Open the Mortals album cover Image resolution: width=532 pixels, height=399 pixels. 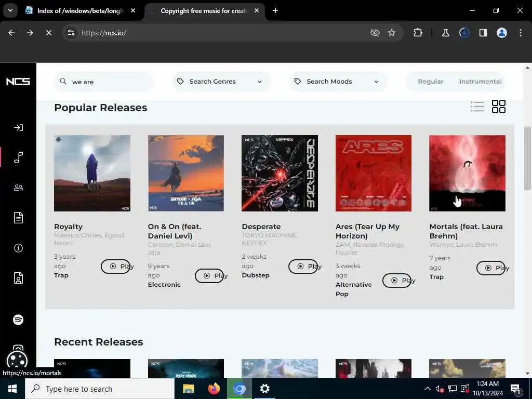click(467, 173)
